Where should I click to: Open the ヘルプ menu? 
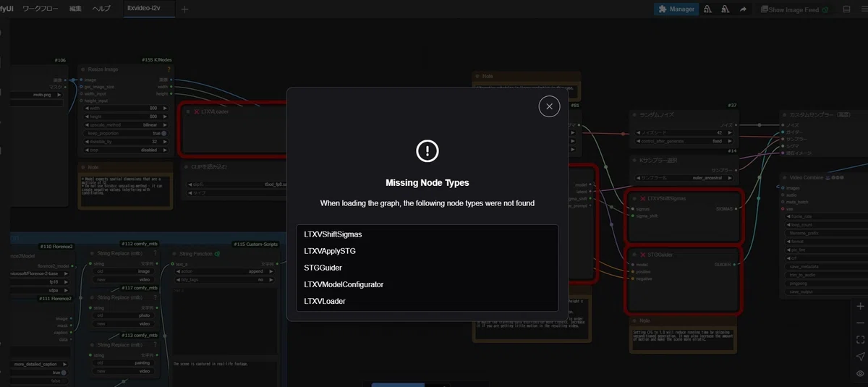[x=102, y=9]
